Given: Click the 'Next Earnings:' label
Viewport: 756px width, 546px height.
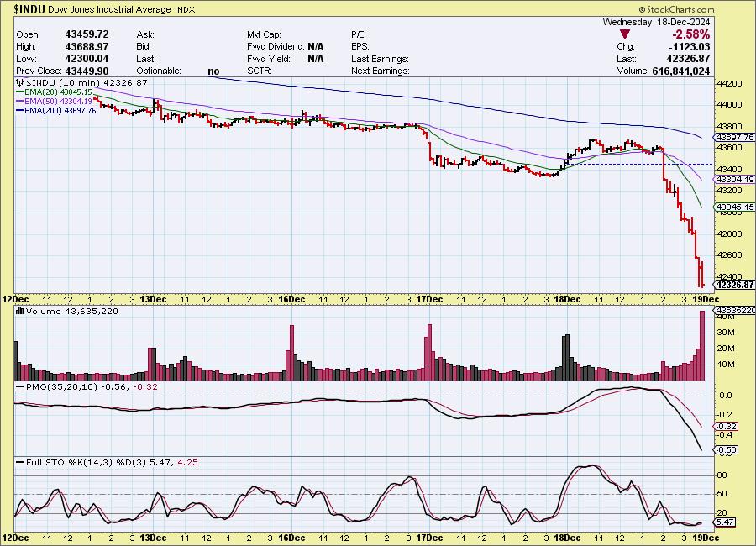Looking at the screenshot, I should coord(381,71).
